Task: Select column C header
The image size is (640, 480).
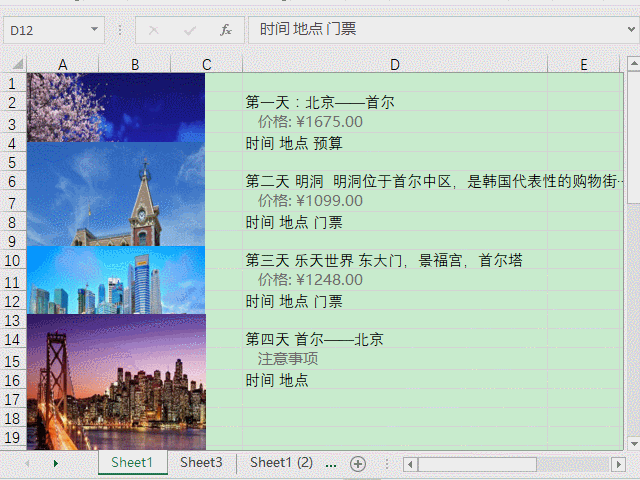Action: pos(207,64)
